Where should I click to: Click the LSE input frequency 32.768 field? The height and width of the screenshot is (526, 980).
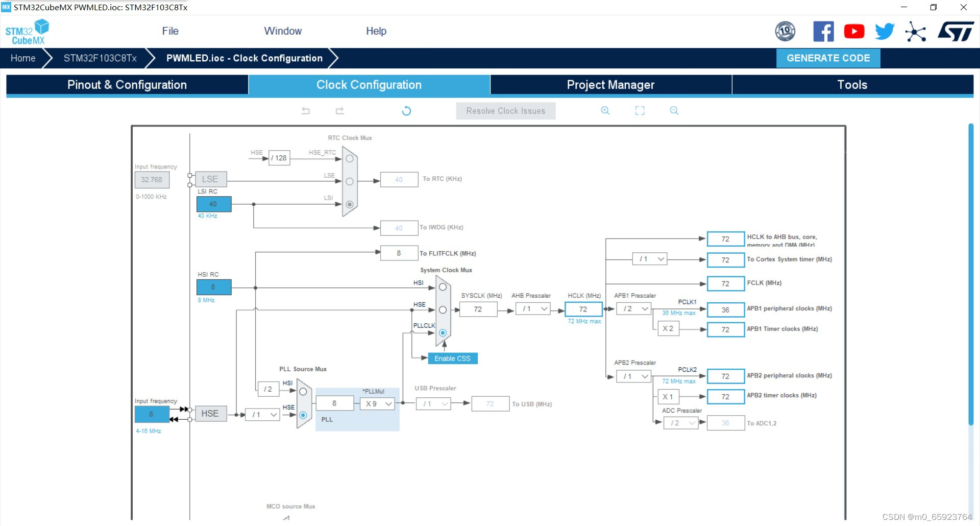click(x=152, y=180)
